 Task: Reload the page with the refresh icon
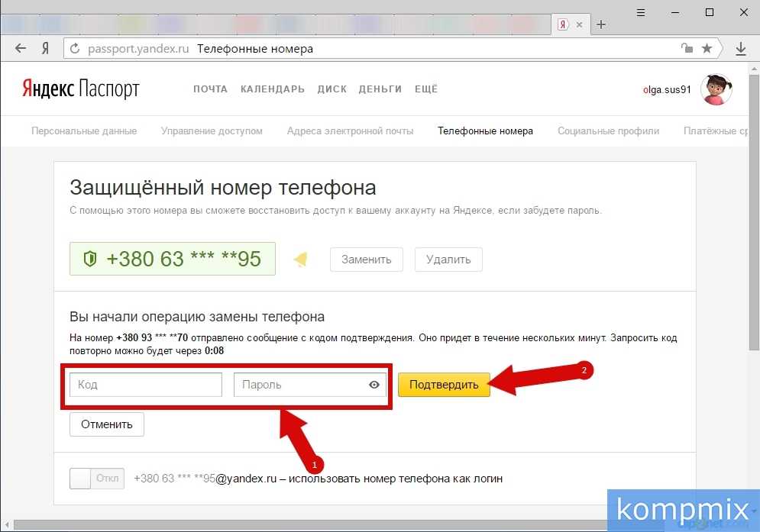coord(75,49)
